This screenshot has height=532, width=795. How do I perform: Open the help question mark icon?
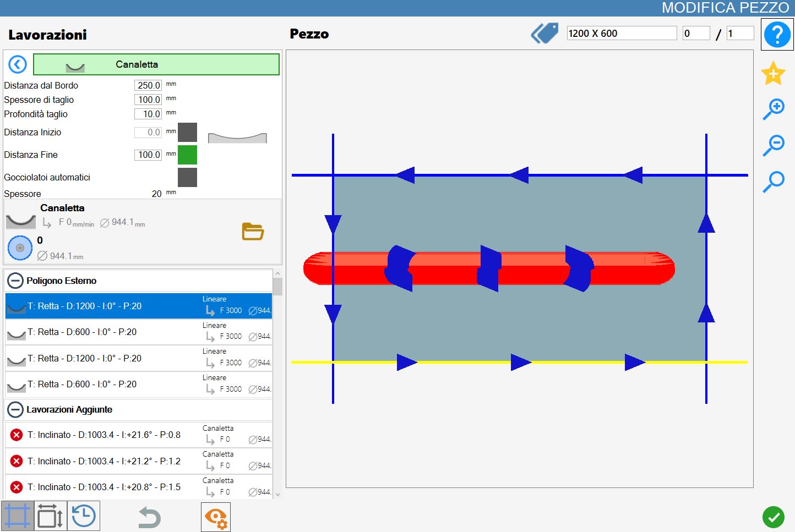[x=777, y=34]
